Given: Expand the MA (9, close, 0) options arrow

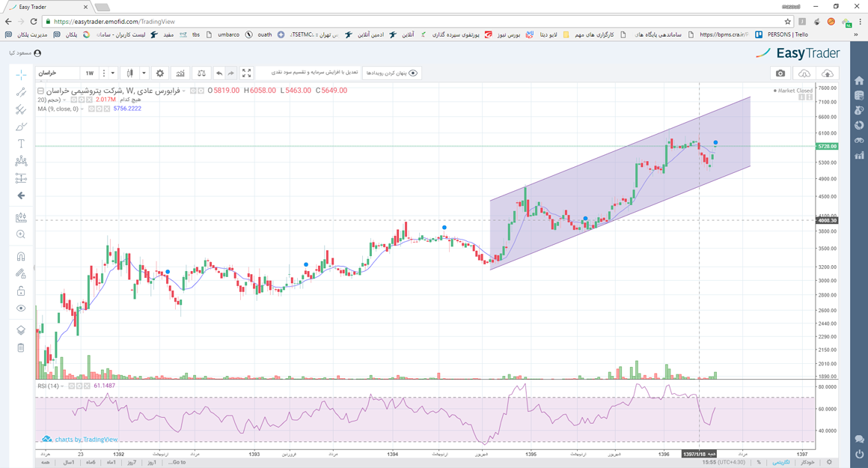Looking at the screenshot, I should tap(82, 109).
